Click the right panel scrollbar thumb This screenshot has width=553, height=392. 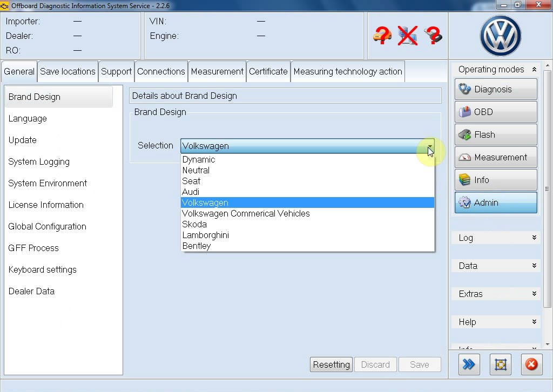pyautogui.click(x=547, y=188)
